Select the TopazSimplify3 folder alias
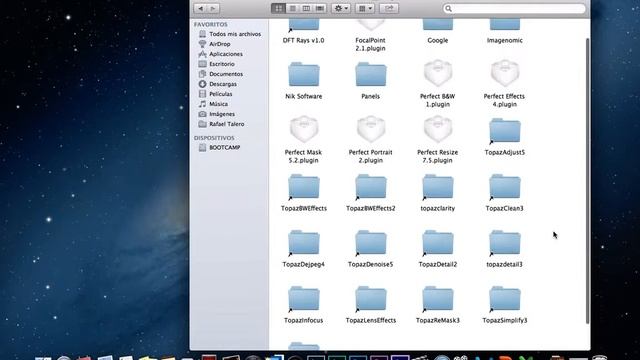The width and height of the screenshot is (640, 360). pyautogui.click(x=504, y=298)
